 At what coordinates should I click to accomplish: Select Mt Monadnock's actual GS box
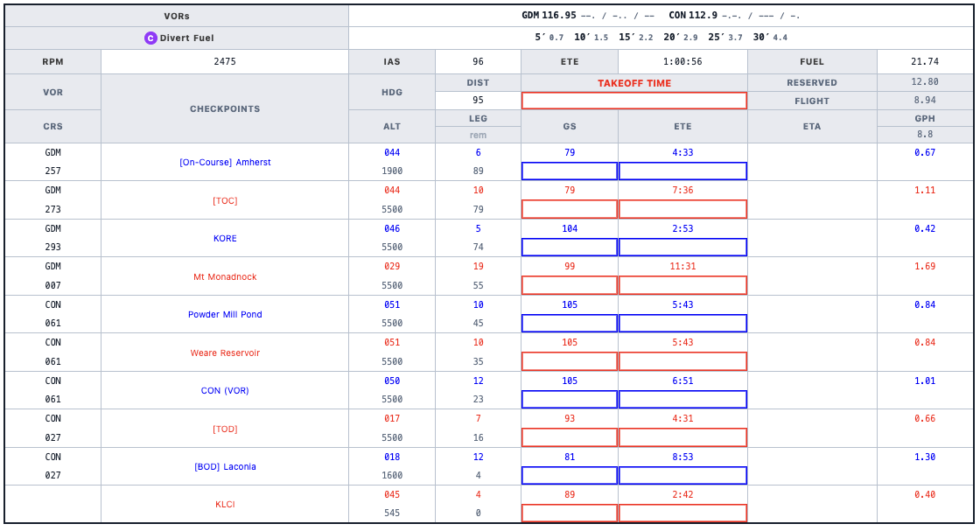[x=570, y=285]
